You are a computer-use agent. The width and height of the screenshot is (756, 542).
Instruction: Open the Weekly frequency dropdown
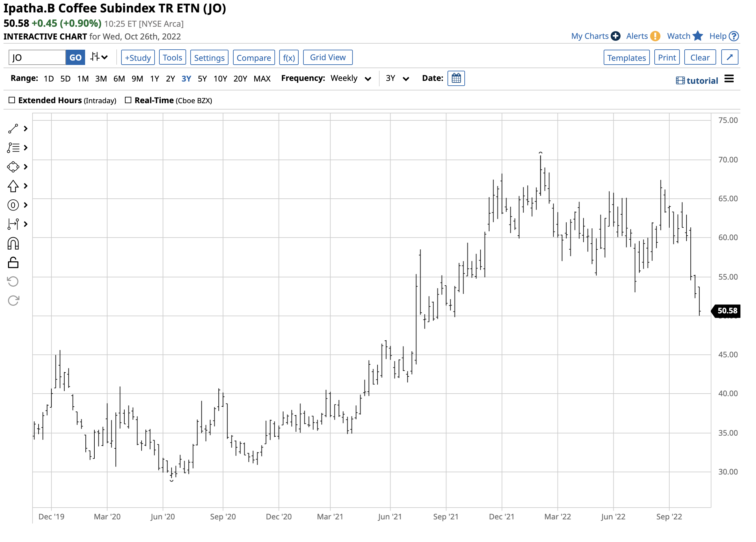point(351,78)
